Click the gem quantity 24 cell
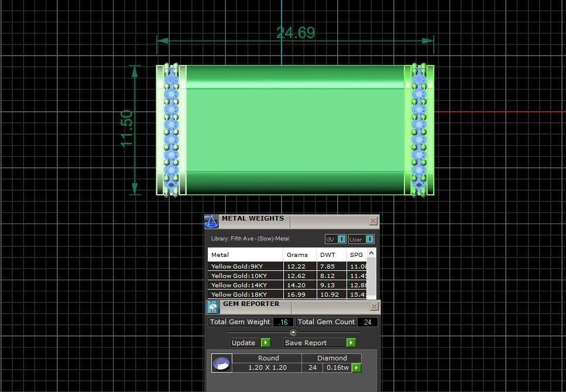Image resolution: width=566 pixels, height=392 pixels. tap(313, 367)
